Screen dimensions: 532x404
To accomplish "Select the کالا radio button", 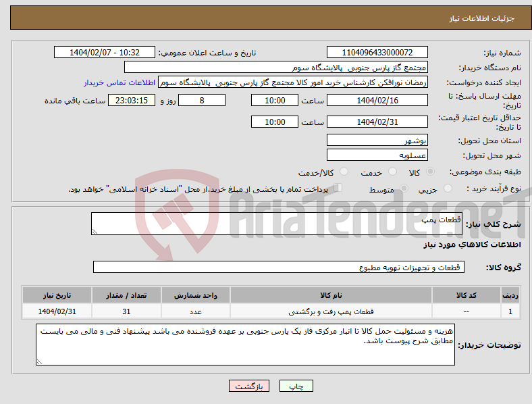I will coord(430,172).
